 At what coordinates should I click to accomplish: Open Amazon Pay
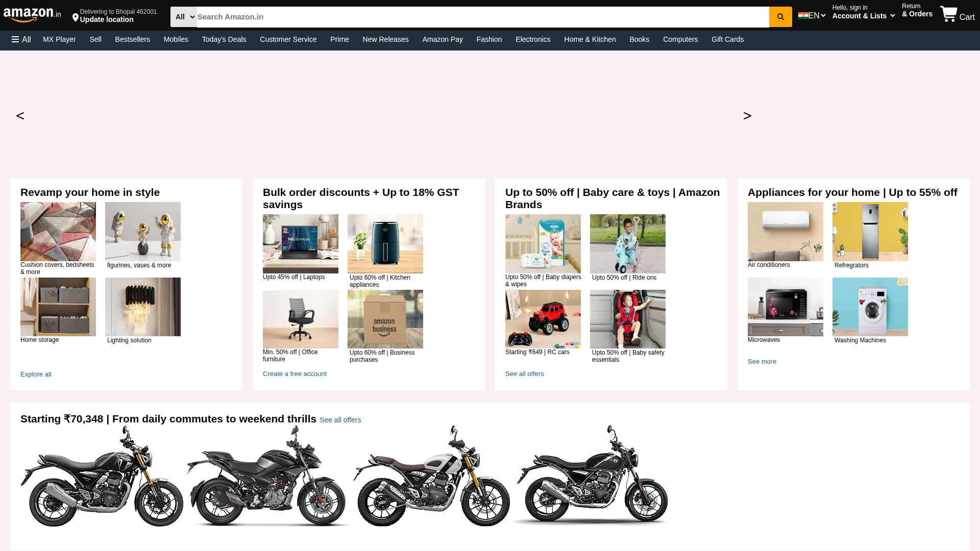point(443,39)
